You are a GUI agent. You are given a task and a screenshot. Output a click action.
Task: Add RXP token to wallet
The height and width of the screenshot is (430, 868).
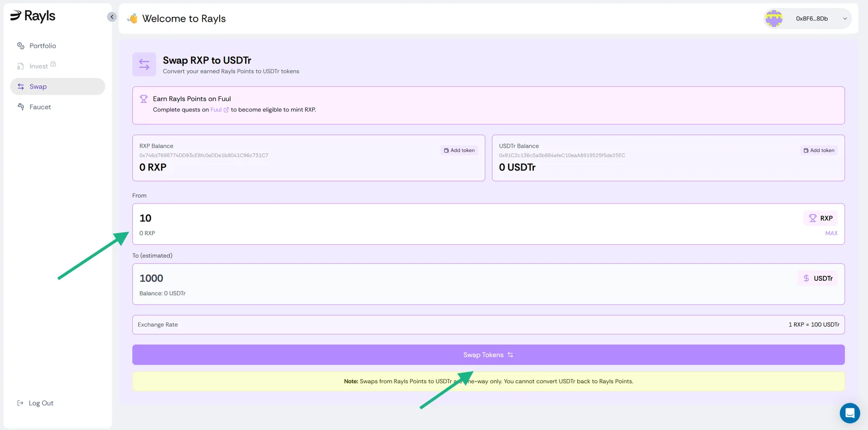coord(459,150)
